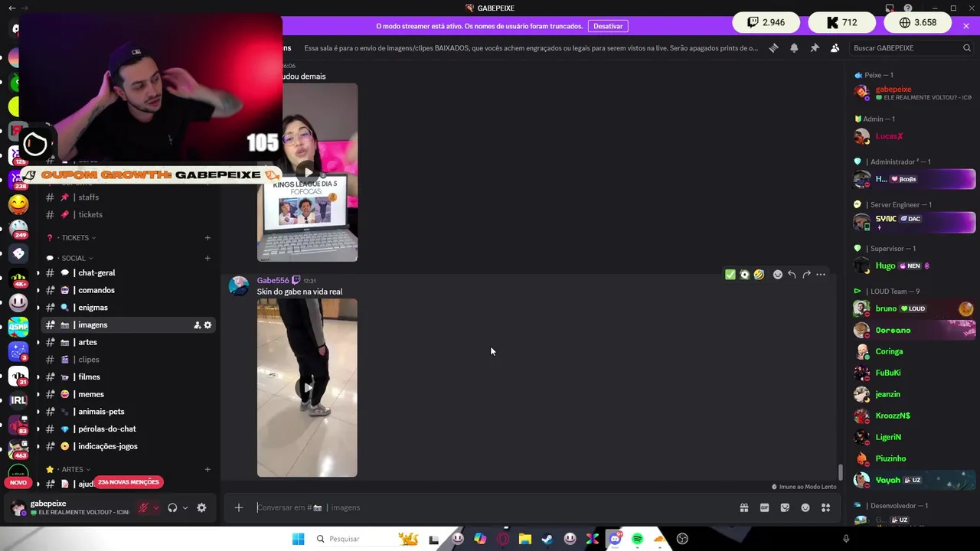Add green checkmark reaction to message
Screen dimensions: 980x551
pyautogui.click(x=730, y=275)
